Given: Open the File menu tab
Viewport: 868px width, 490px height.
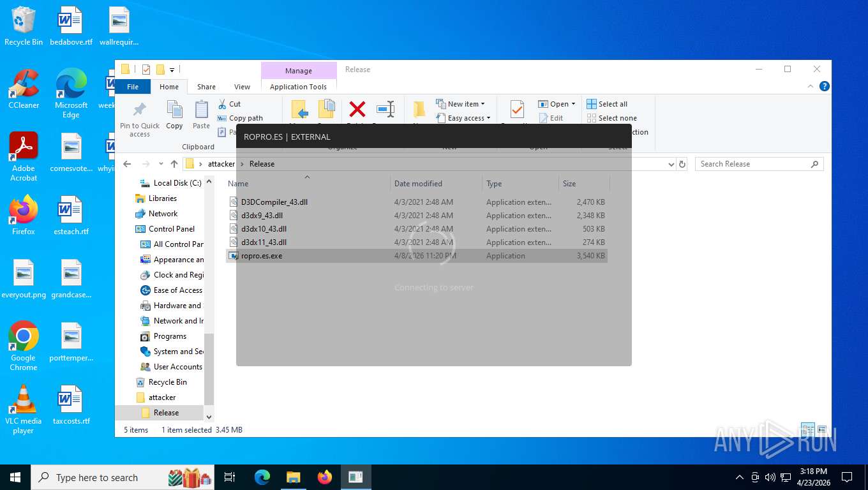Looking at the screenshot, I should 133,87.
